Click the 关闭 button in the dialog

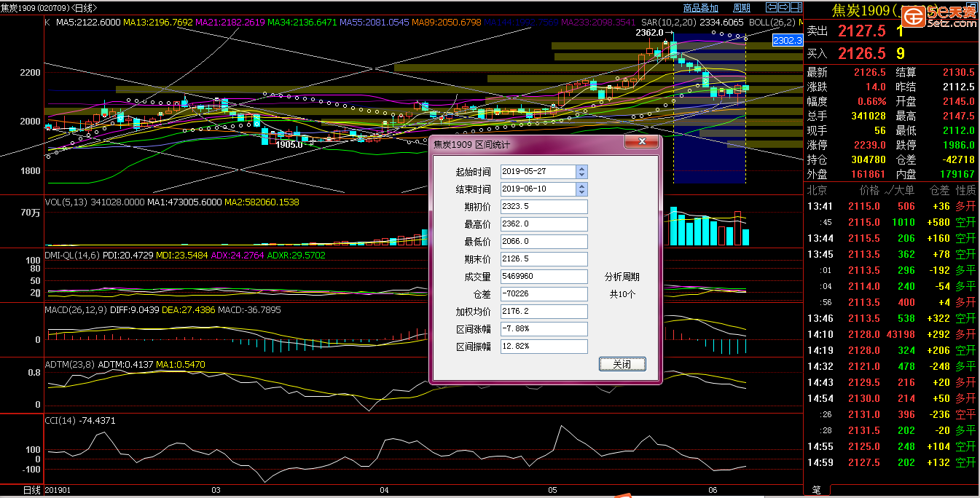(622, 364)
